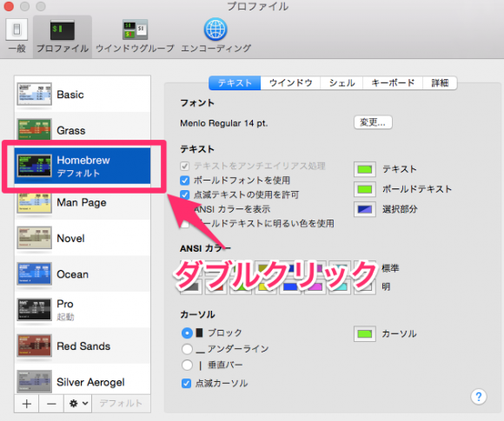Open the help question mark button
This screenshot has width=504, height=421.
[x=479, y=397]
